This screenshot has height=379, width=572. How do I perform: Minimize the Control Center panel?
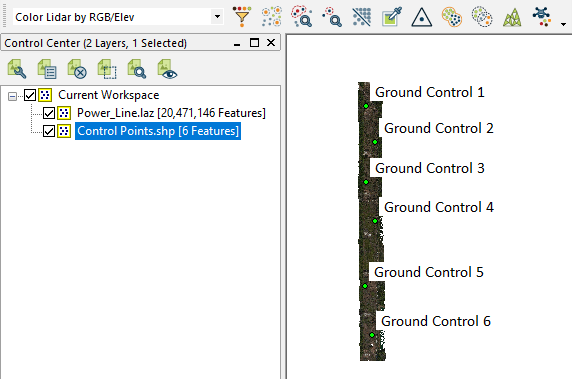point(237,44)
